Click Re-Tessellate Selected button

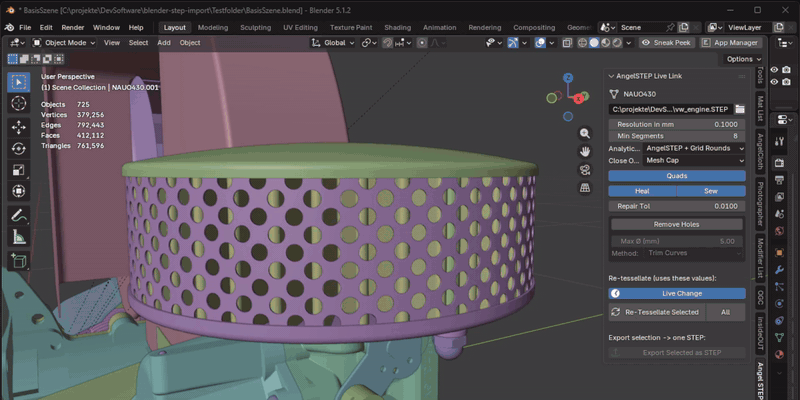(657, 312)
